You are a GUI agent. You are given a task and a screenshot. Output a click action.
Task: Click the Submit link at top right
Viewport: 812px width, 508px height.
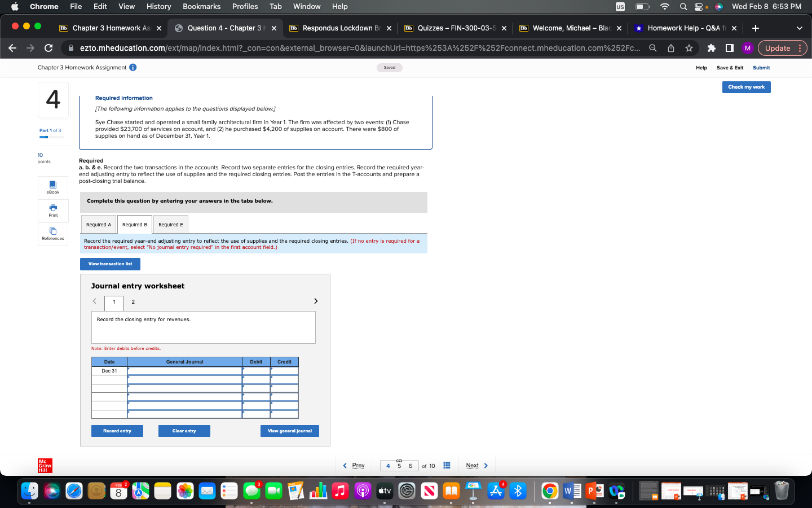pos(761,68)
